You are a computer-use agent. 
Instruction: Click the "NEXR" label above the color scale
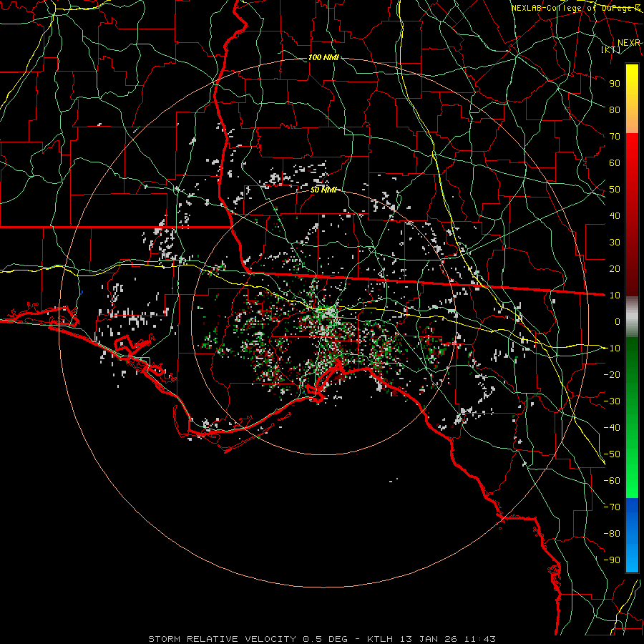(x=628, y=43)
